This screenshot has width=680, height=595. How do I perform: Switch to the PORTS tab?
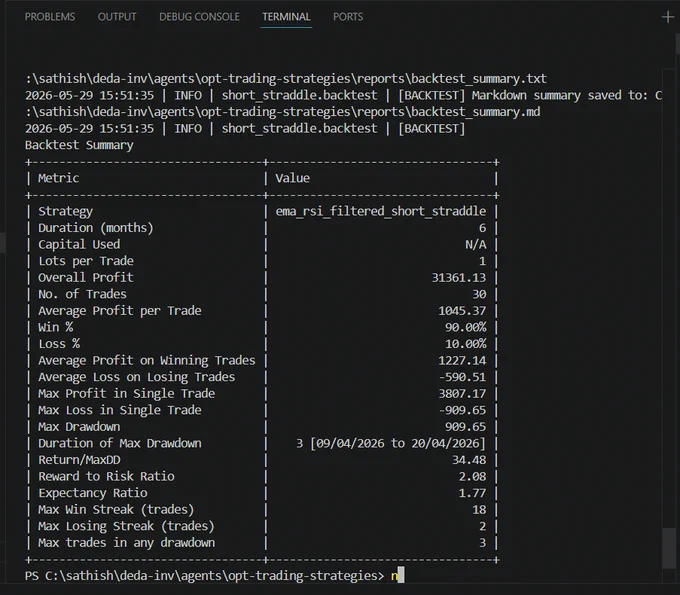tap(348, 17)
